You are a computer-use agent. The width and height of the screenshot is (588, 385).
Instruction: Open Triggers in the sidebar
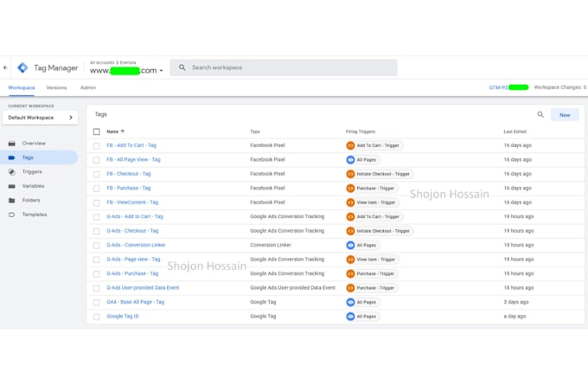[32, 172]
